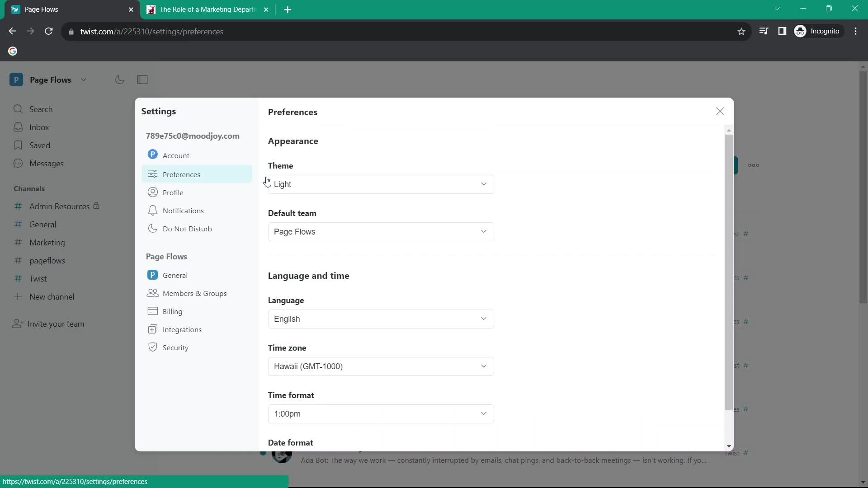Select General under Page Flows section
The width and height of the screenshot is (868, 488).
175,275
